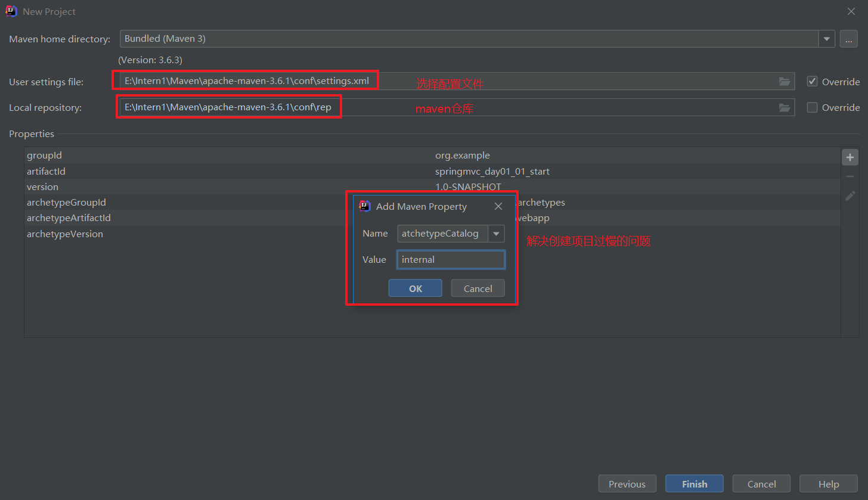Select the archetypeArtifactId property row

tap(432, 218)
